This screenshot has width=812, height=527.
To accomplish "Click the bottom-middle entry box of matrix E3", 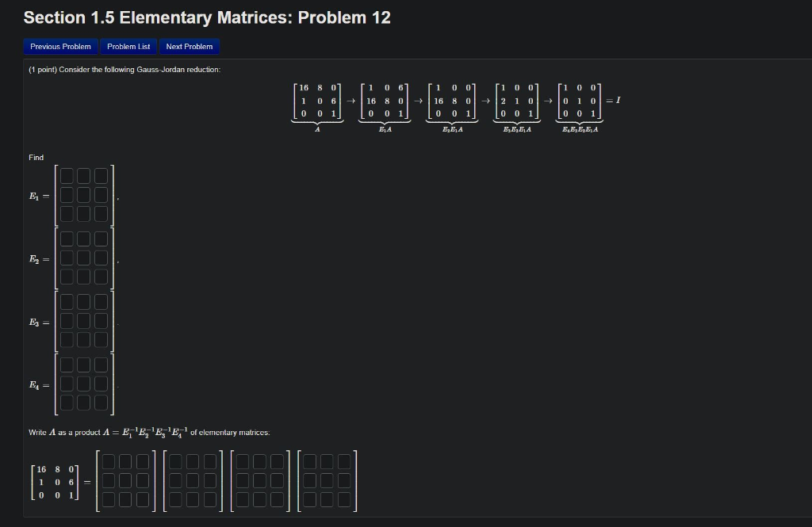I will (x=84, y=338).
